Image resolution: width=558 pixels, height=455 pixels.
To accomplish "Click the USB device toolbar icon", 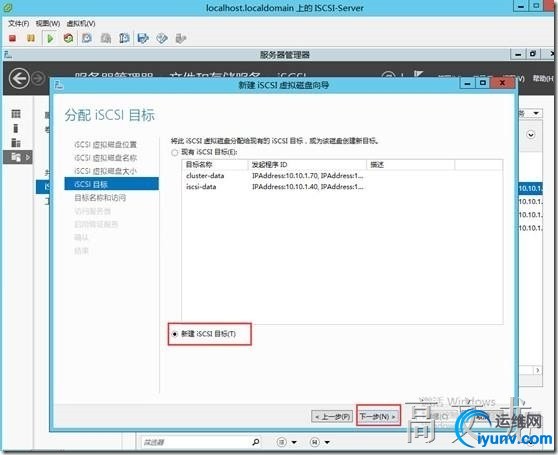I will [181, 38].
